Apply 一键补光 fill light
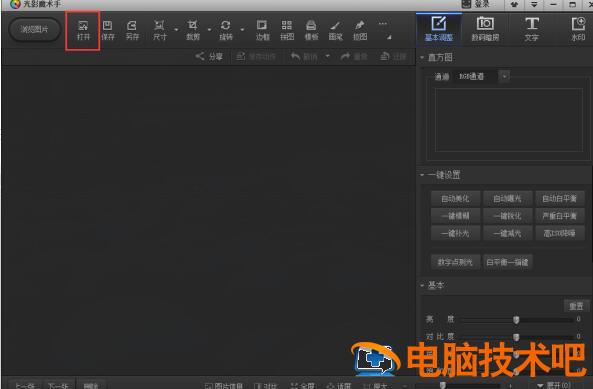 (455, 233)
